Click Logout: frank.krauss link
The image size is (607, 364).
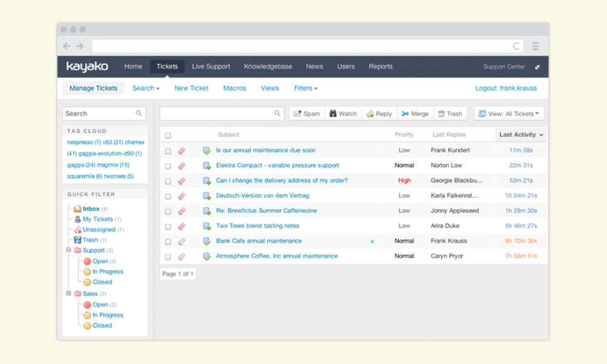(506, 88)
